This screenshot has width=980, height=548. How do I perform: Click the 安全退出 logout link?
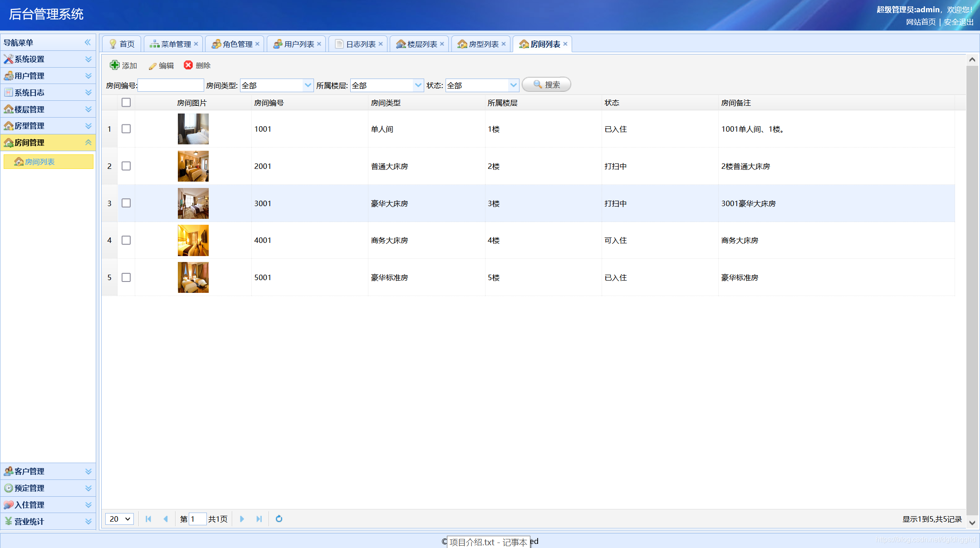[959, 22]
